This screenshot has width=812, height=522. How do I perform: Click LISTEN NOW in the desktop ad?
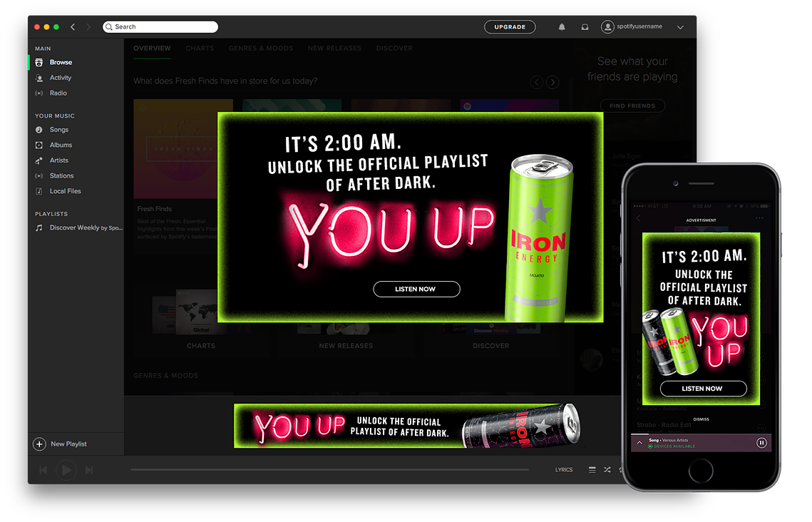(416, 289)
